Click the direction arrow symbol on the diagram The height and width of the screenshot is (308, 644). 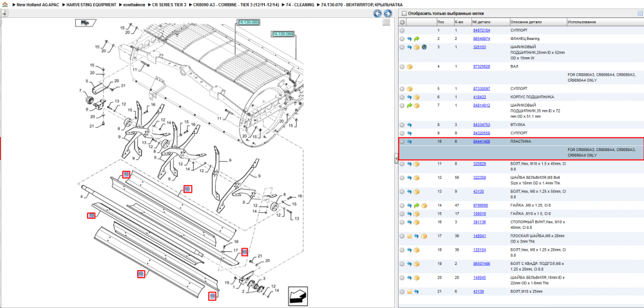pyautogui.click(x=299, y=296)
